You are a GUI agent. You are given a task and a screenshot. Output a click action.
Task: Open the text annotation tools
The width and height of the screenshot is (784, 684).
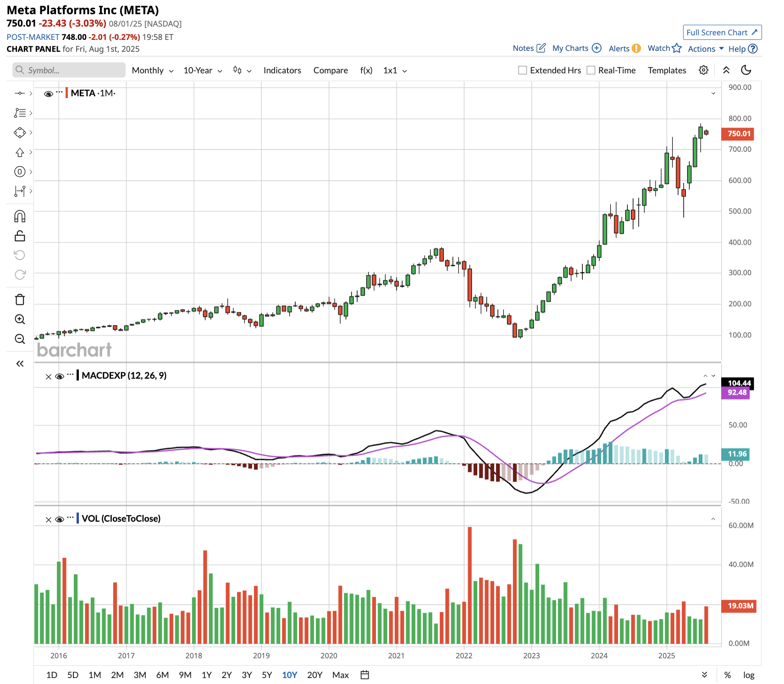pos(20,113)
